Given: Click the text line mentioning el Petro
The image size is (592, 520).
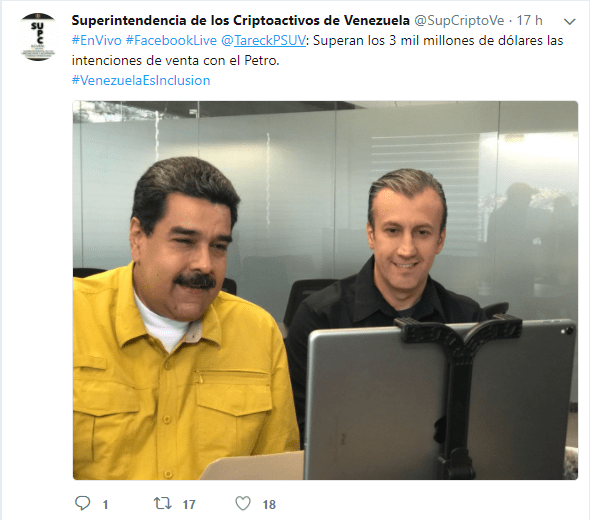Looking at the screenshot, I should [176, 60].
